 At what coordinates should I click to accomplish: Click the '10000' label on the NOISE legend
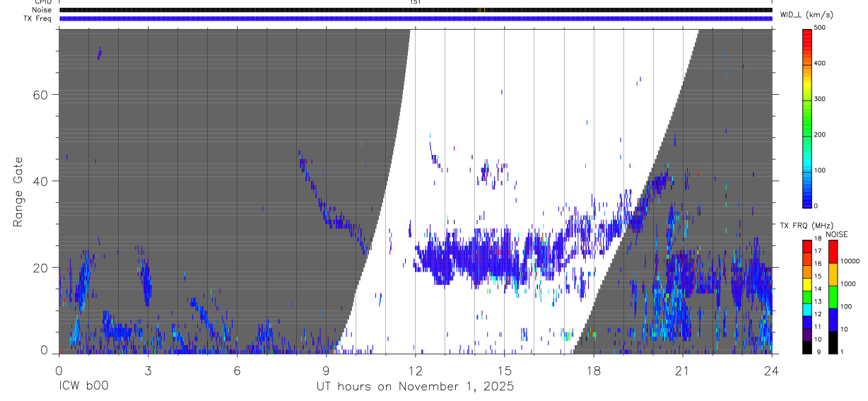(x=850, y=262)
